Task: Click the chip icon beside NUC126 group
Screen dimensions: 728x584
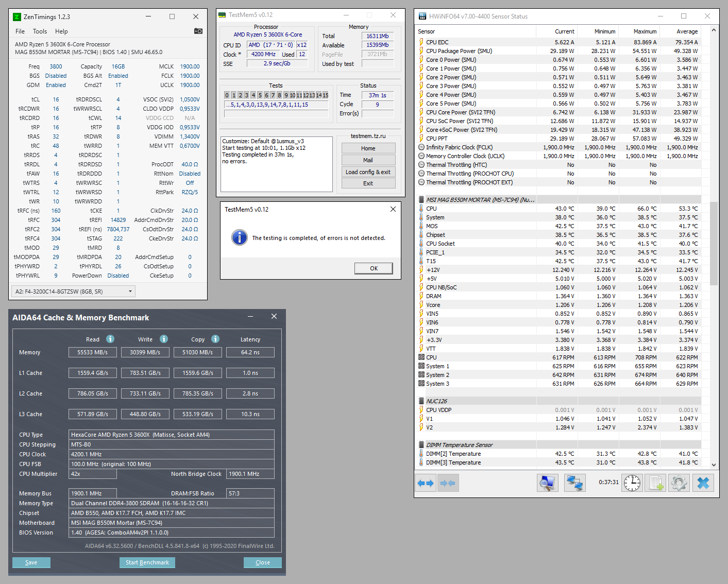Action: [x=421, y=401]
